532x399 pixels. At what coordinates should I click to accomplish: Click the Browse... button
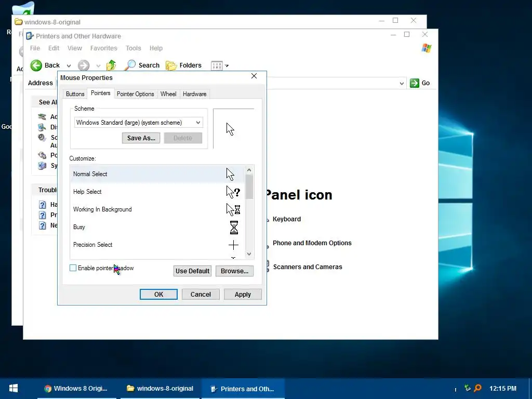coord(234,271)
